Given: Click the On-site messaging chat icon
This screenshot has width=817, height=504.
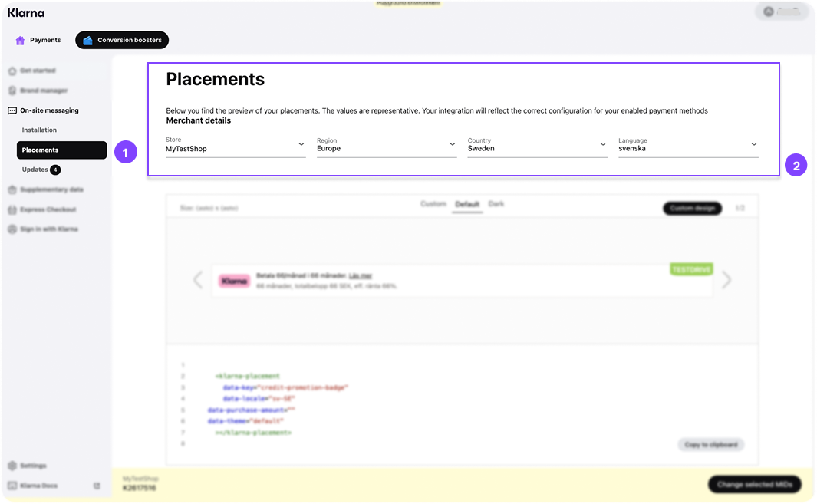Looking at the screenshot, I should (x=12, y=110).
